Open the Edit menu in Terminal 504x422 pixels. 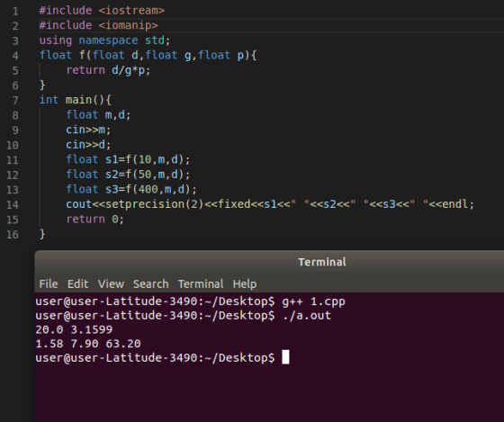[77, 284]
